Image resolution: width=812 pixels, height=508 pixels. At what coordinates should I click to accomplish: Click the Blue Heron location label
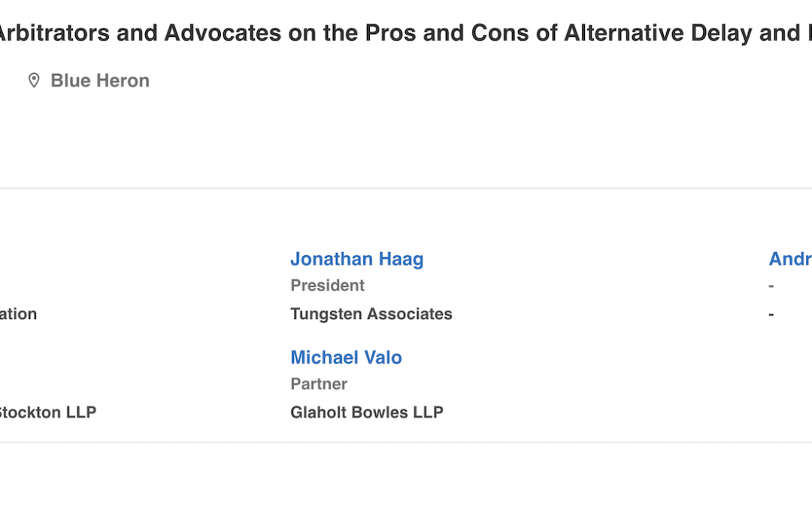coord(100,81)
